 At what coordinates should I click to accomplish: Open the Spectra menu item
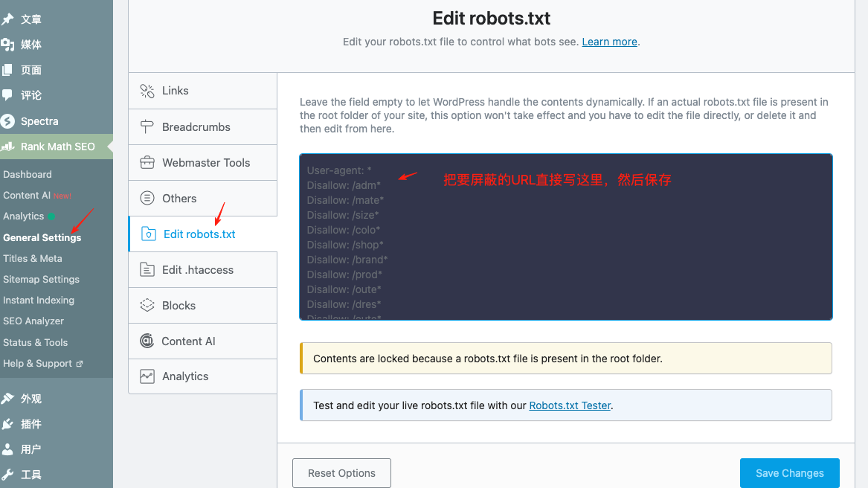(39, 121)
